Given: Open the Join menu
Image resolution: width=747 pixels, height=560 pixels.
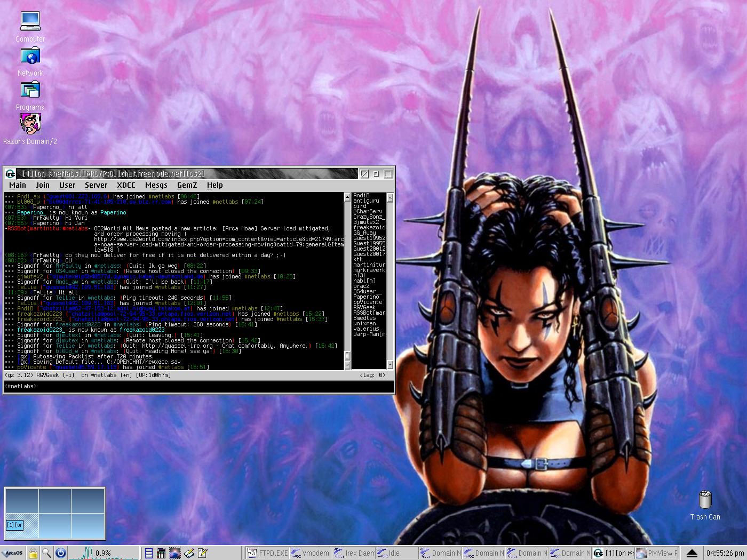Looking at the screenshot, I should (x=43, y=185).
